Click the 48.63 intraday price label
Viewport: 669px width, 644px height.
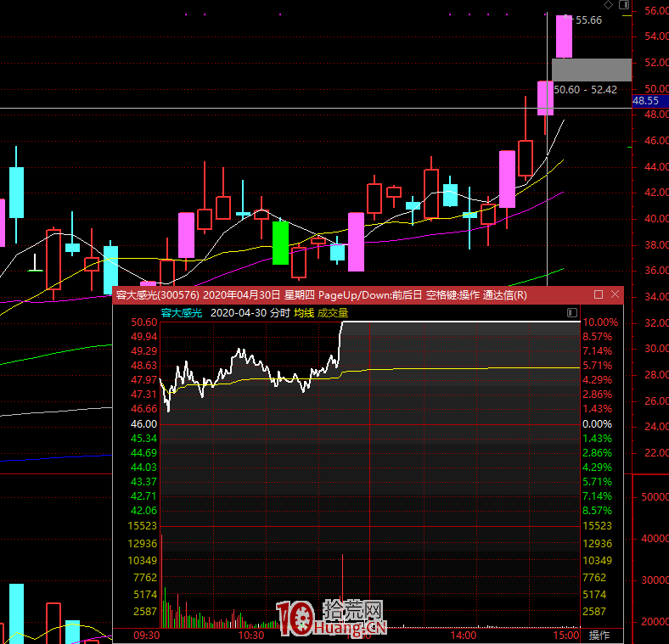(143, 366)
